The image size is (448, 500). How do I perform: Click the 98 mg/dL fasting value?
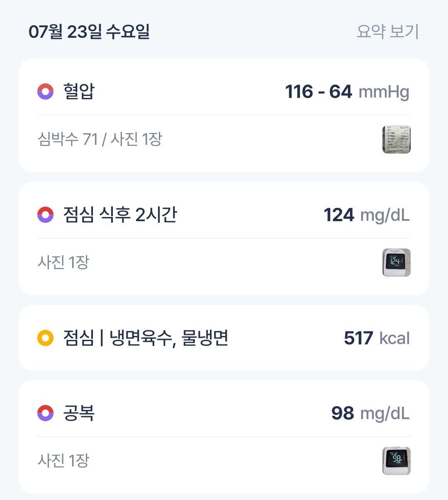point(370,413)
